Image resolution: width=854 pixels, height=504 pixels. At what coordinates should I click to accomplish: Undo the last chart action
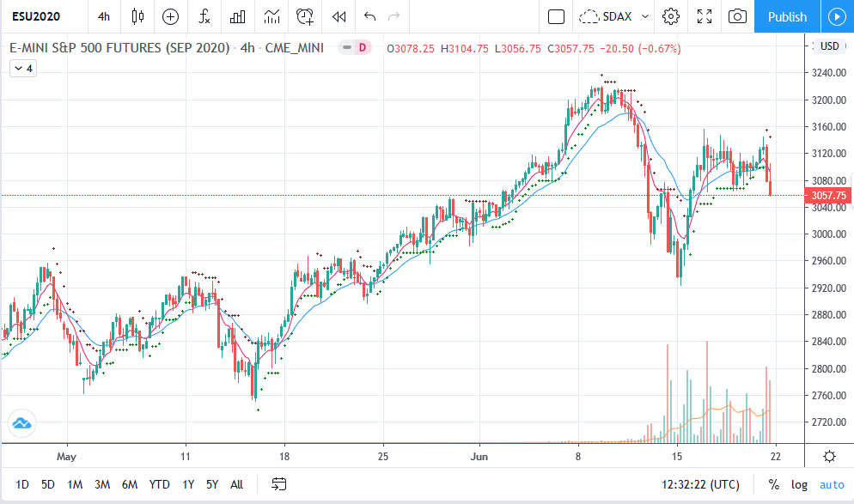(369, 16)
